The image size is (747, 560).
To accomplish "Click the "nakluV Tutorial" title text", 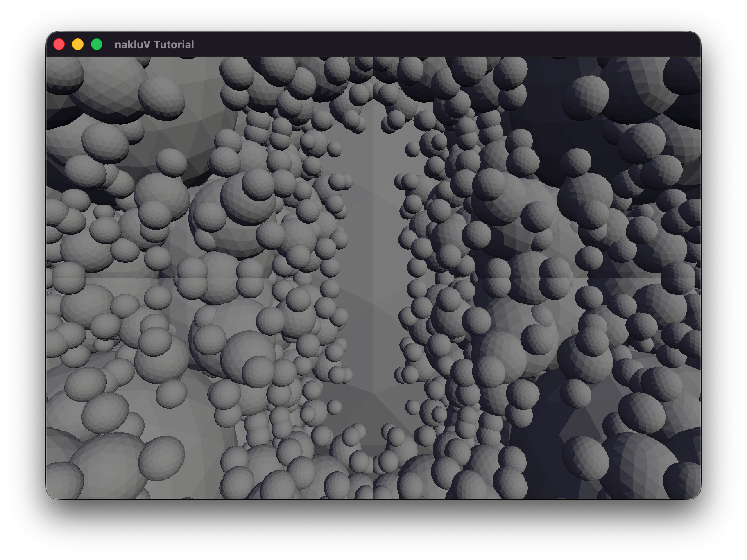I will point(154,45).
